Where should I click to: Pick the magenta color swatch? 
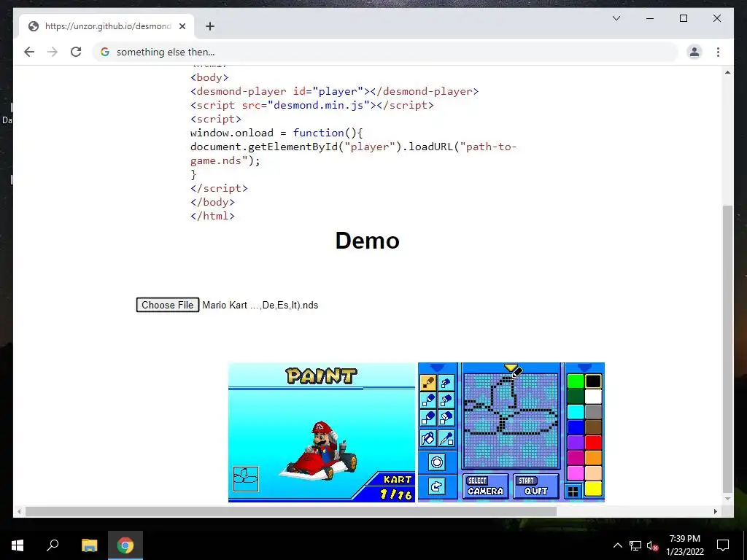pos(576,458)
